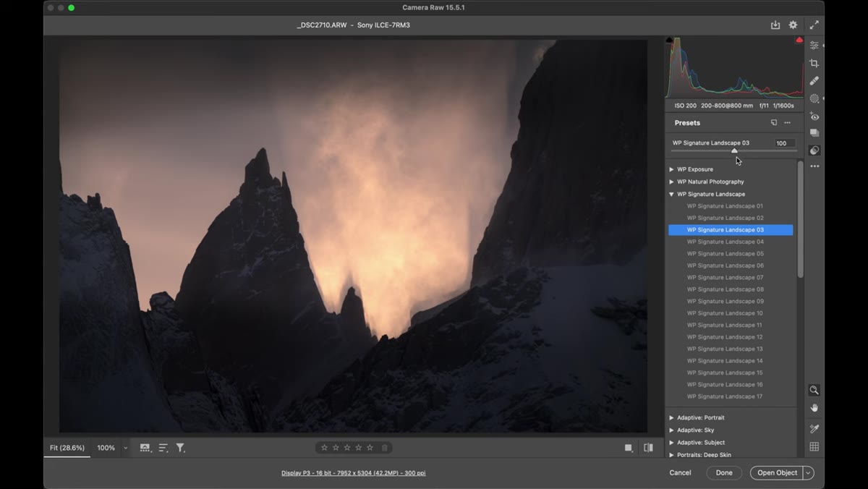Toggle the shadow clipping warning triangle

tap(669, 40)
